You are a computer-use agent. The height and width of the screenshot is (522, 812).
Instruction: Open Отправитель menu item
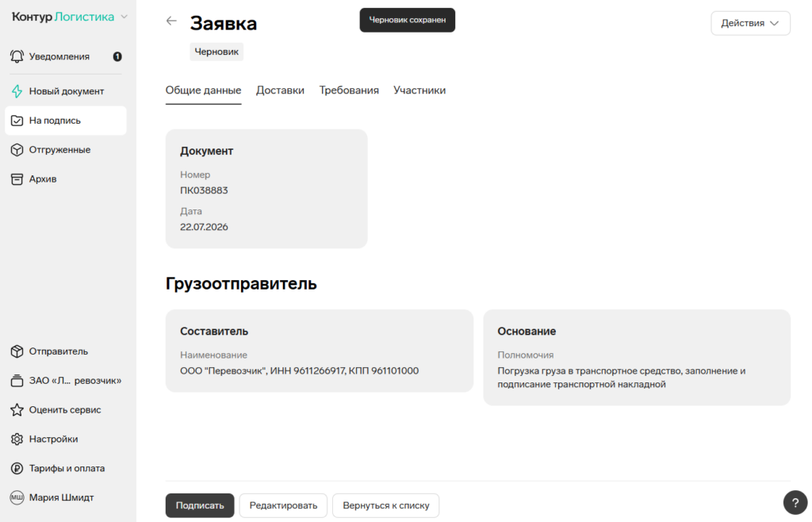[66, 351]
